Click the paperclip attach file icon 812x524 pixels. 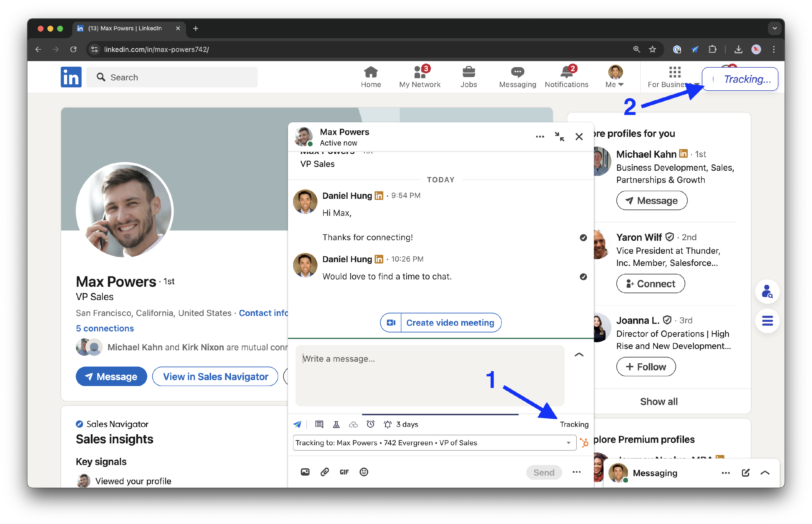pyautogui.click(x=325, y=472)
